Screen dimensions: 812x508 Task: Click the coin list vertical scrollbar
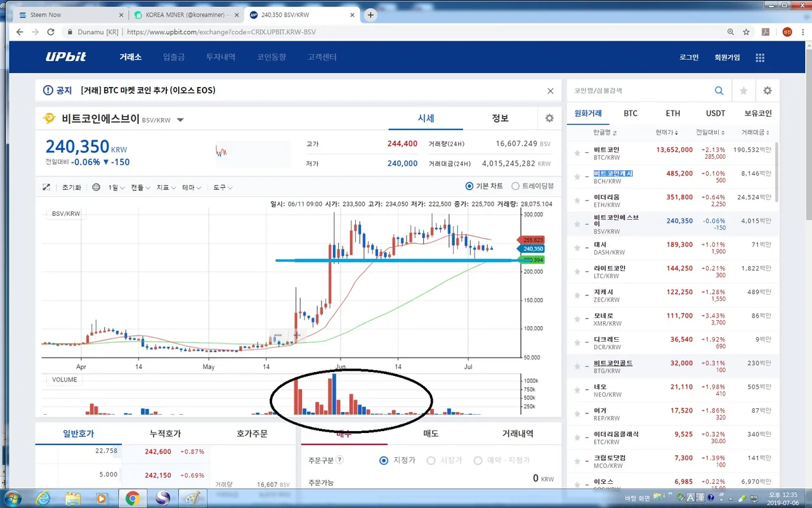pos(776,171)
